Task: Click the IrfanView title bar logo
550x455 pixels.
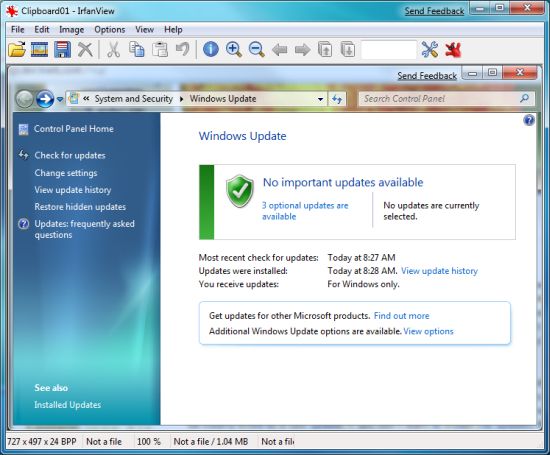Action: coord(12,11)
